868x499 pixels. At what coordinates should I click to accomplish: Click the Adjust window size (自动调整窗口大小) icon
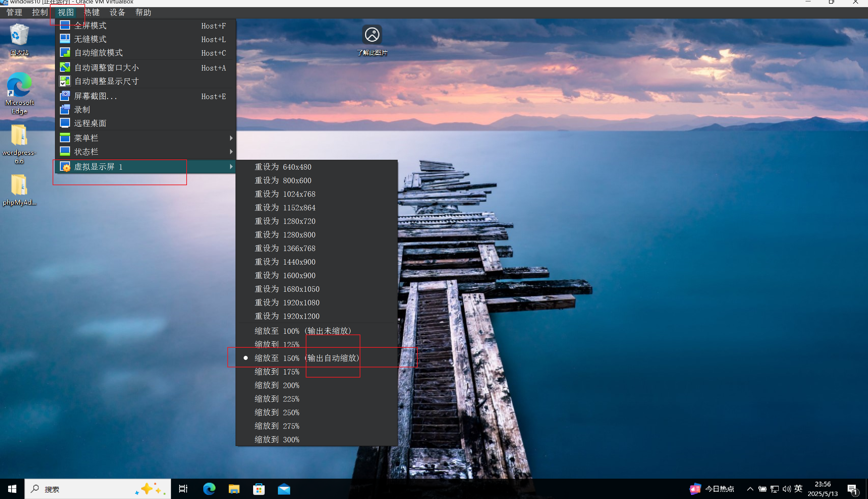(65, 67)
